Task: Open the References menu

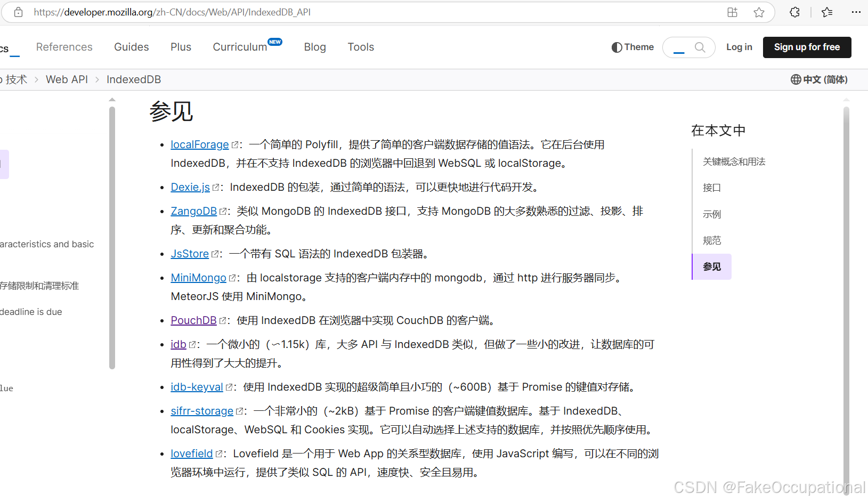Action: point(64,47)
